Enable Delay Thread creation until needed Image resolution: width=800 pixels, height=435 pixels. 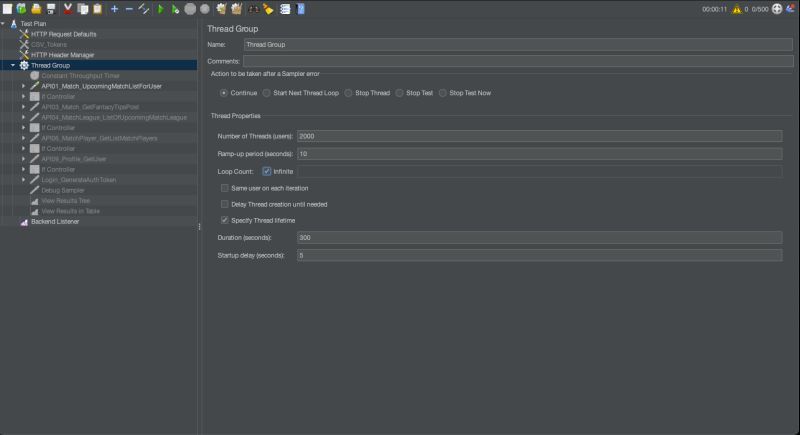click(x=224, y=204)
